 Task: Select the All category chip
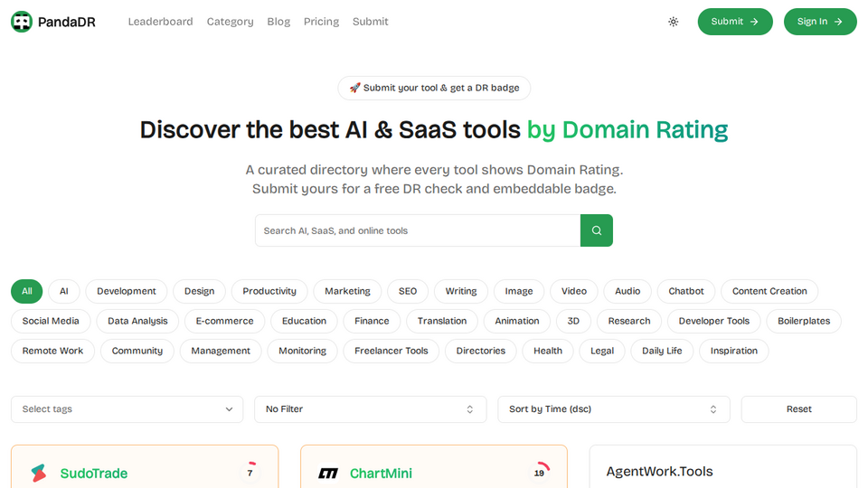(x=26, y=291)
